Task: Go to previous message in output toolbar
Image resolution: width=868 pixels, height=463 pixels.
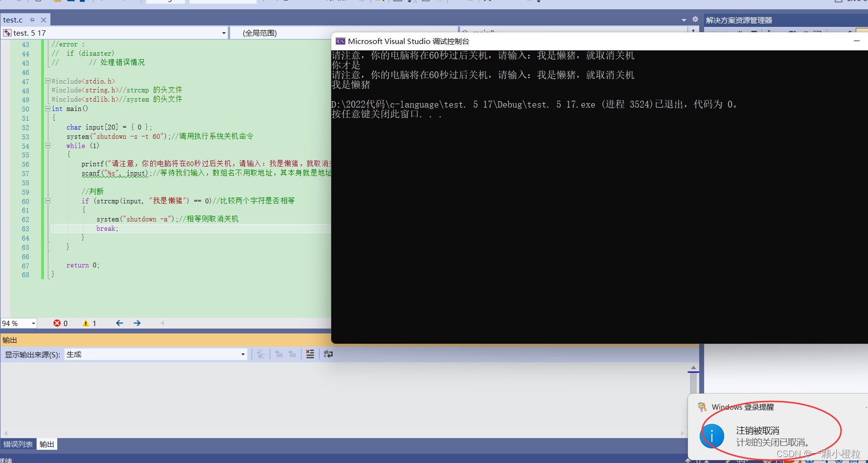Action: coord(279,354)
